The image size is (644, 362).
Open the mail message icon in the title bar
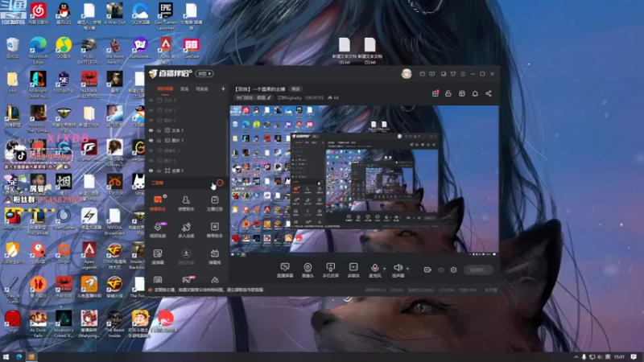pyautogui.click(x=422, y=74)
